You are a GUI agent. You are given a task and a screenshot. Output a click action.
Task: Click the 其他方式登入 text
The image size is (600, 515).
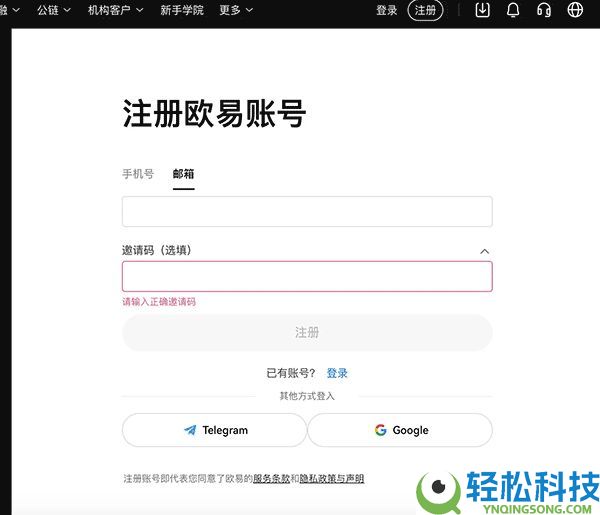pyautogui.click(x=307, y=396)
